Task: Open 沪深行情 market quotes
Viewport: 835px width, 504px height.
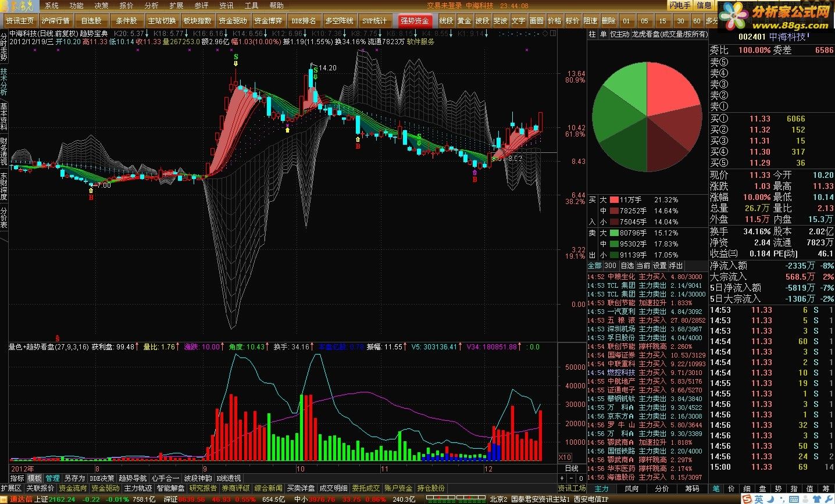Action: [x=56, y=20]
